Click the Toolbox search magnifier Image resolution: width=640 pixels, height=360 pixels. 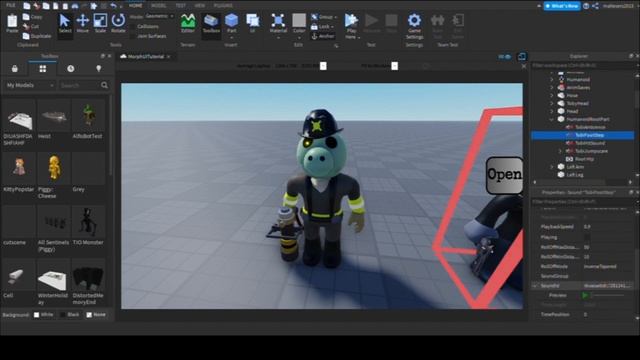click(x=104, y=85)
